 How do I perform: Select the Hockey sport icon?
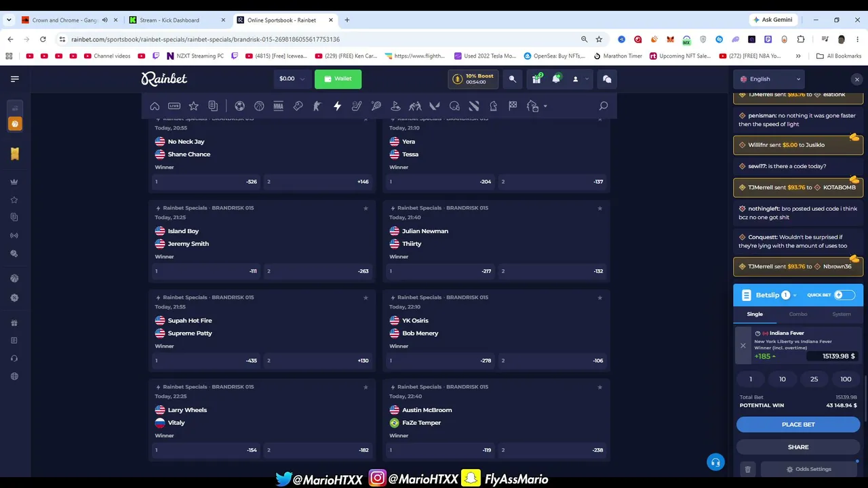357,106
